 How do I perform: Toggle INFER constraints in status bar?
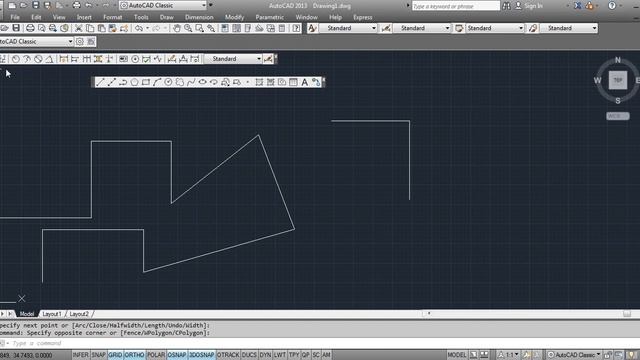point(80,355)
